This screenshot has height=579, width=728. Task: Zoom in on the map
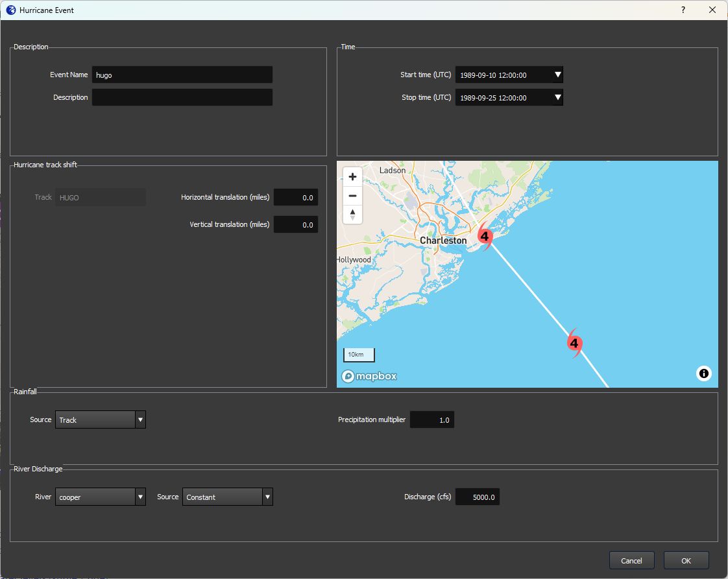click(352, 177)
